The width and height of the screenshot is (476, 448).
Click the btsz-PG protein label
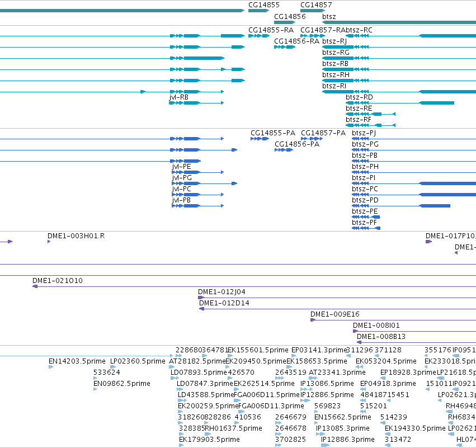(x=365, y=144)
